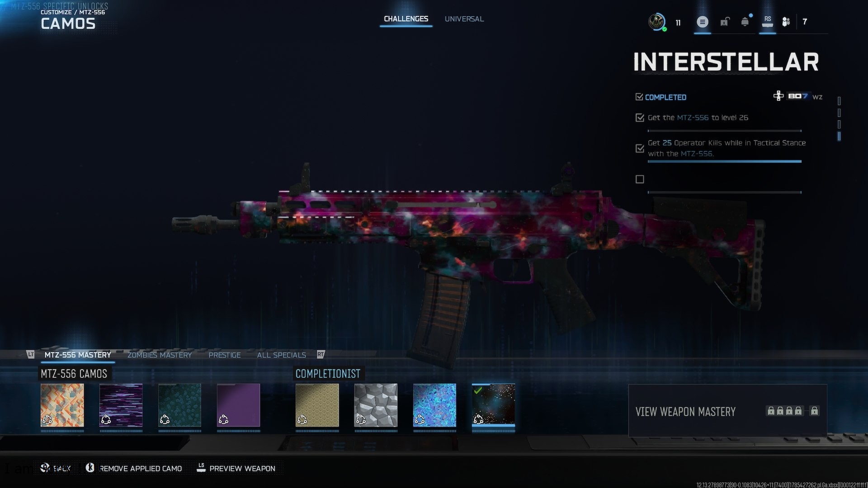The width and height of the screenshot is (868, 488).
Task: Click the X button icon for Remove Applied Camo
Action: coord(90,468)
